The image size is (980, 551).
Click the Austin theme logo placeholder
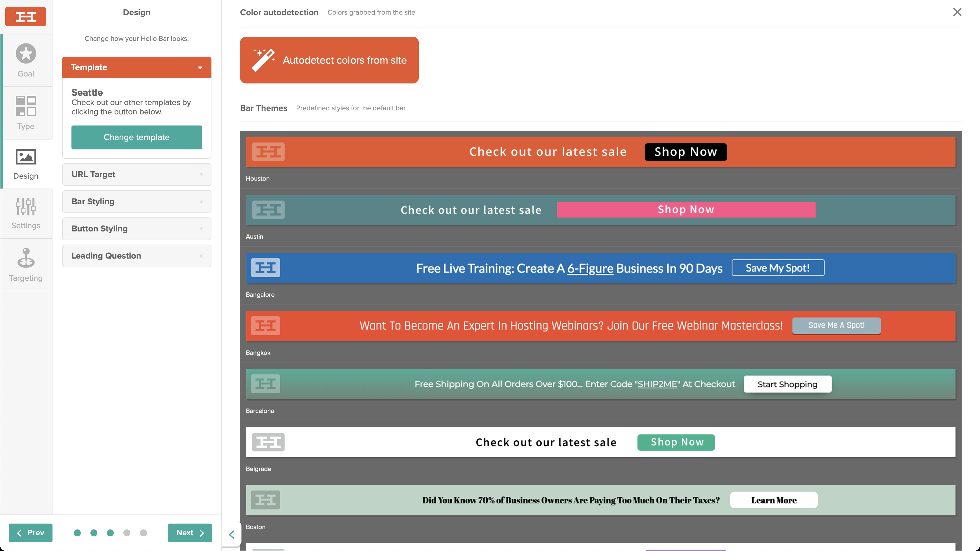click(x=268, y=210)
